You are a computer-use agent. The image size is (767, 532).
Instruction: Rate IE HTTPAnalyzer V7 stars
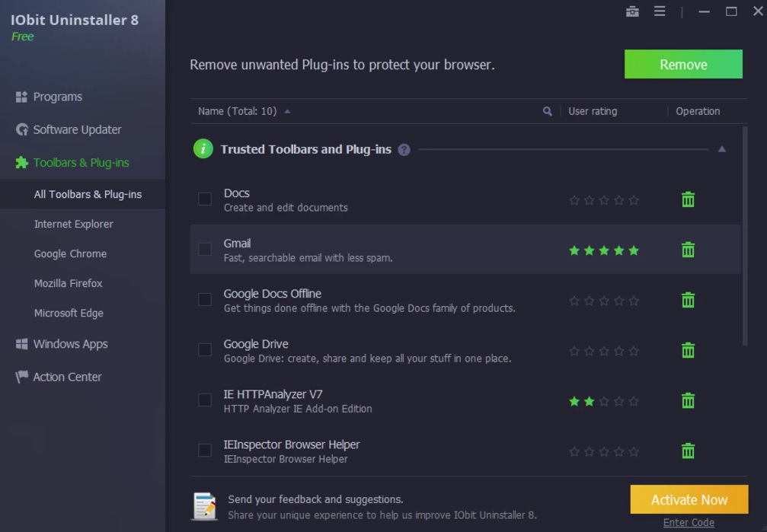604,401
